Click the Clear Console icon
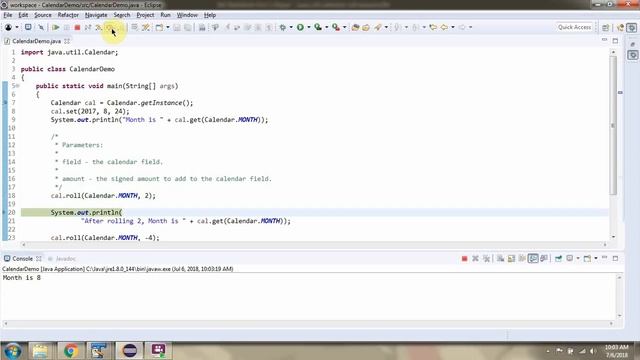This screenshot has width=640, height=360. tap(500, 258)
